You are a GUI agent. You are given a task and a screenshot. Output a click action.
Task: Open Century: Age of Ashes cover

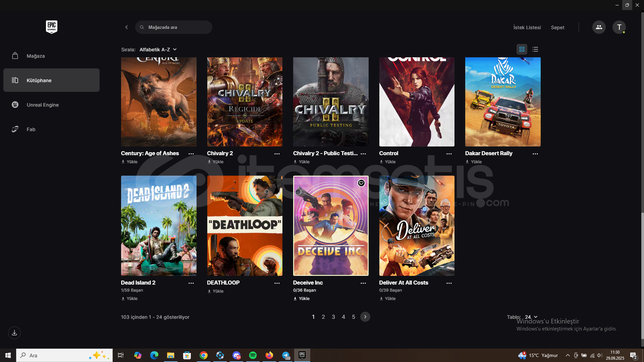[x=159, y=102]
